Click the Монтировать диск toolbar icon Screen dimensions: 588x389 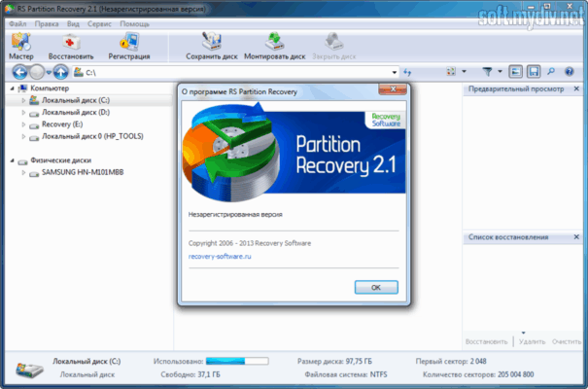click(274, 46)
